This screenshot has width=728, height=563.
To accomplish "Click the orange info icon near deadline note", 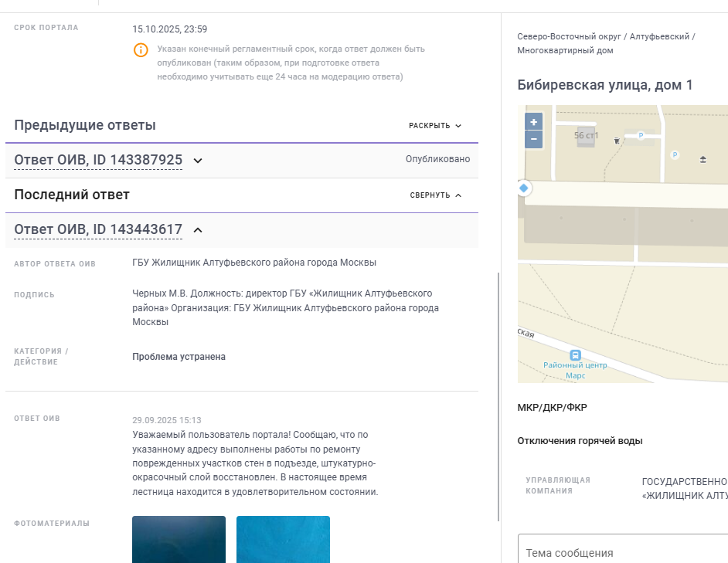I will (x=141, y=49).
